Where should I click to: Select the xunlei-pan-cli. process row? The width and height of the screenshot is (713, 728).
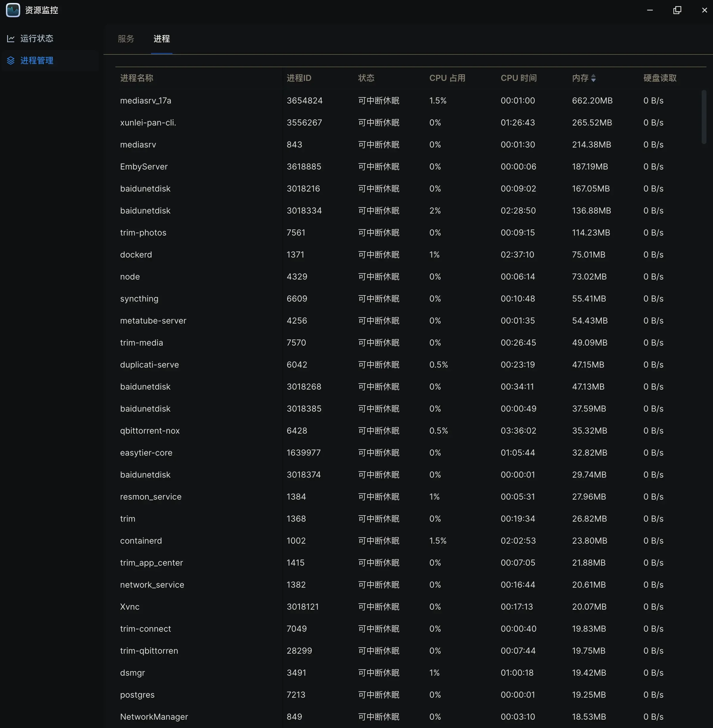tap(410, 123)
